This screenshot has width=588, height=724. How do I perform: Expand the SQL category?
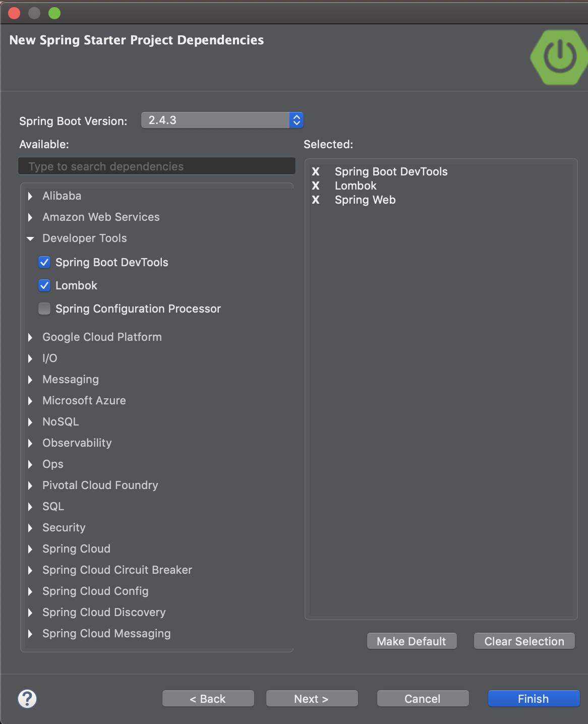point(30,507)
